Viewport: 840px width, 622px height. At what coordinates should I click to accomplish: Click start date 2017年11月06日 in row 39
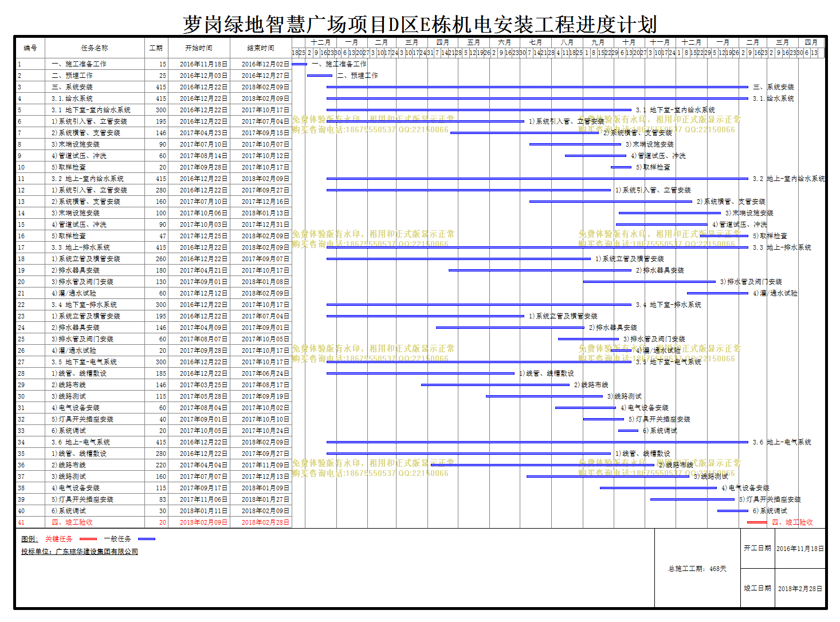(203, 499)
